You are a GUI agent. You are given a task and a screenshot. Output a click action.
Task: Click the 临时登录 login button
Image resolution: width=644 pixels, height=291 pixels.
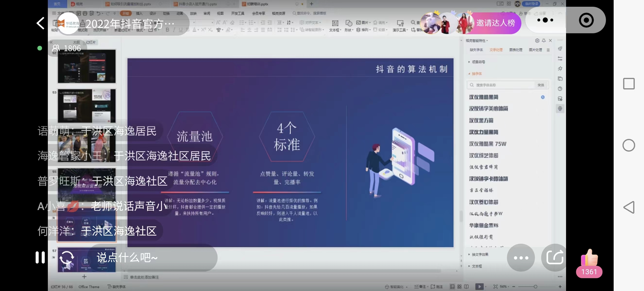(x=531, y=4)
